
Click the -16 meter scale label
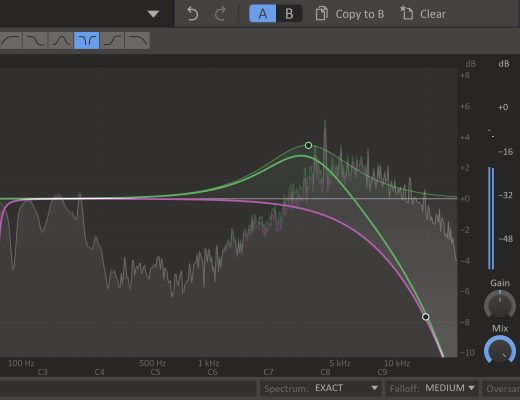click(x=505, y=152)
